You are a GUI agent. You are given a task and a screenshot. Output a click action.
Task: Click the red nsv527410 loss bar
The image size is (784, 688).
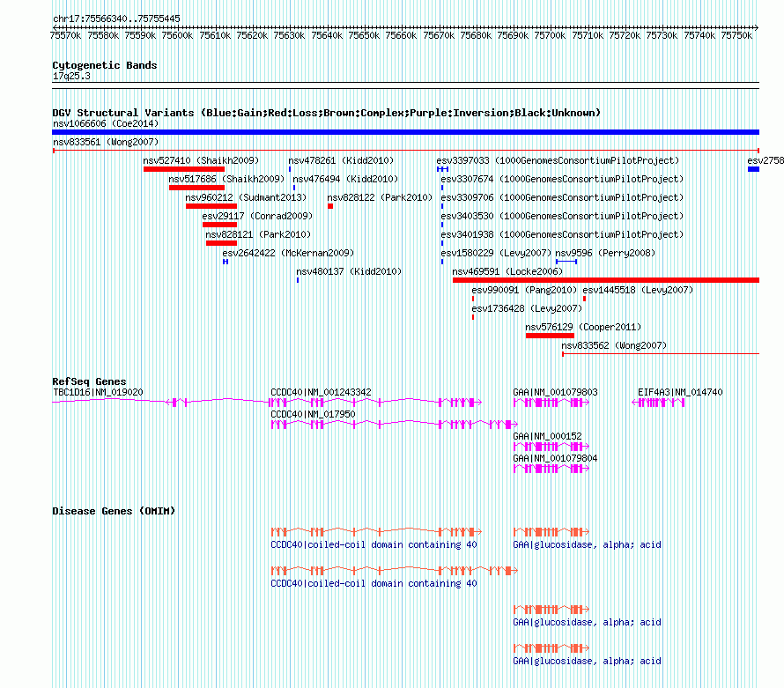tap(184, 169)
